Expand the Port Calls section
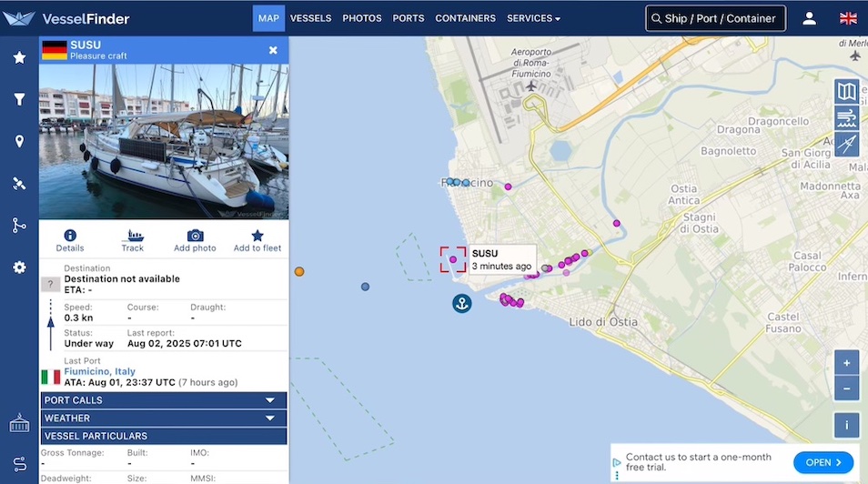The height and width of the screenshot is (484, 868). point(164,400)
